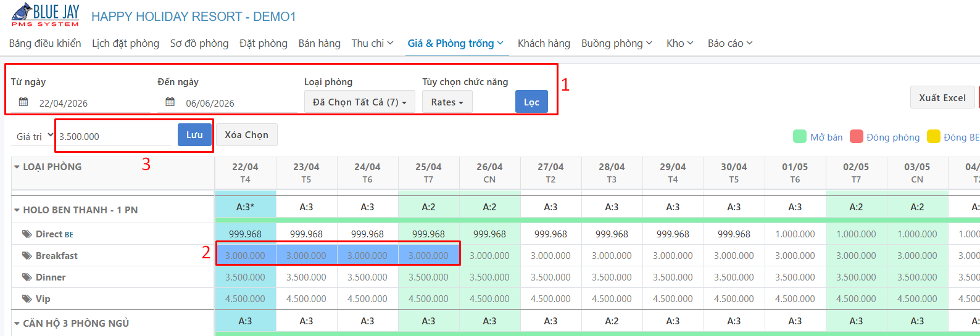Image resolution: width=980 pixels, height=336 pixels.
Task: Click the 26/04 CN column header
Action: pos(489,173)
